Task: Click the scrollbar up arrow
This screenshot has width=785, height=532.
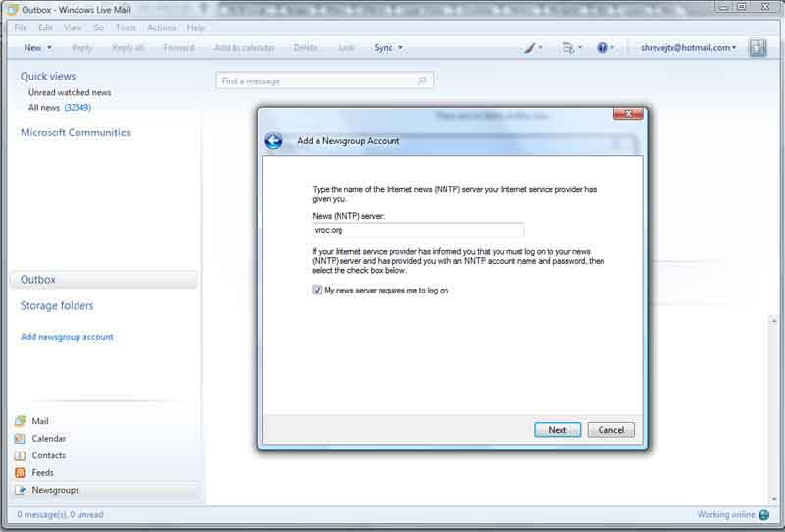Action: pyautogui.click(x=774, y=320)
